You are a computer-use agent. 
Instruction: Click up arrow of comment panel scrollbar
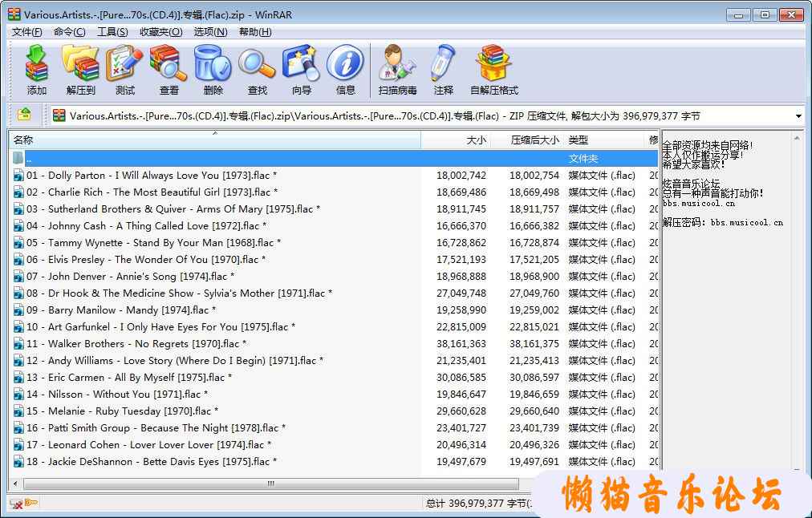[x=797, y=138]
